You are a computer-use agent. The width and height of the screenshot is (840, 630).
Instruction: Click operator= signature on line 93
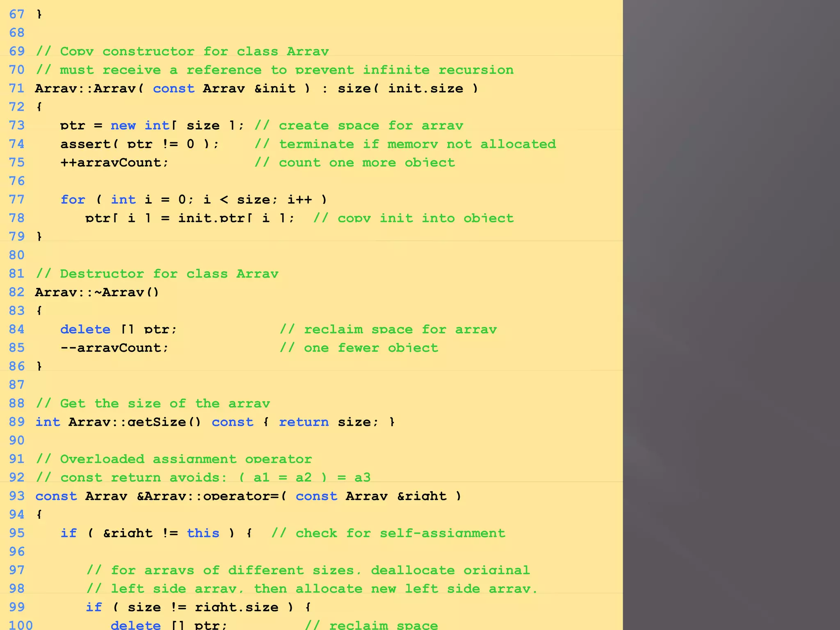[x=248, y=496]
